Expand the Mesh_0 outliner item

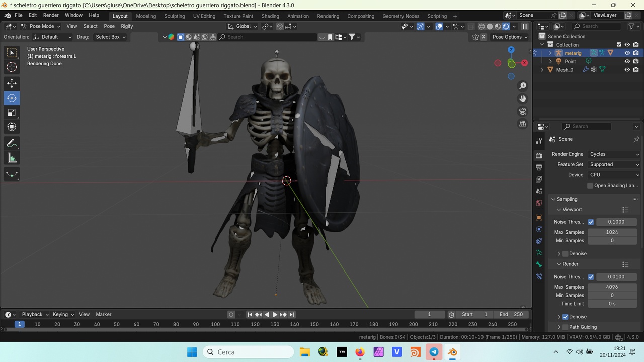pyautogui.click(x=542, y=70)
